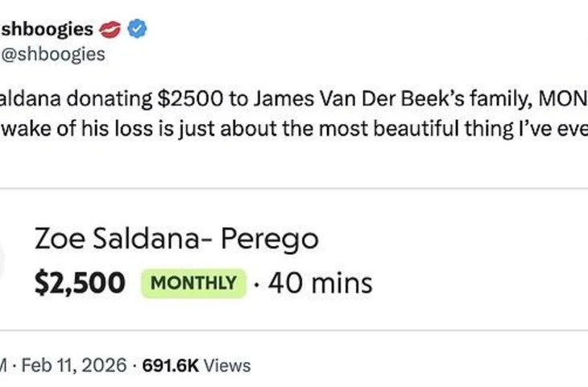
Task: Click the green MONTHLY badge
Action: coord(193,283)
